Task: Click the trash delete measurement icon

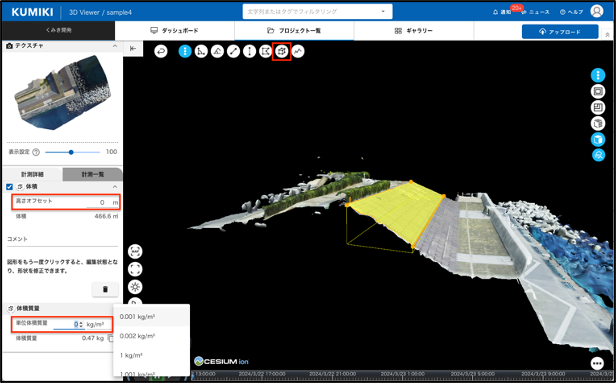Action: (x=105, y=289)
